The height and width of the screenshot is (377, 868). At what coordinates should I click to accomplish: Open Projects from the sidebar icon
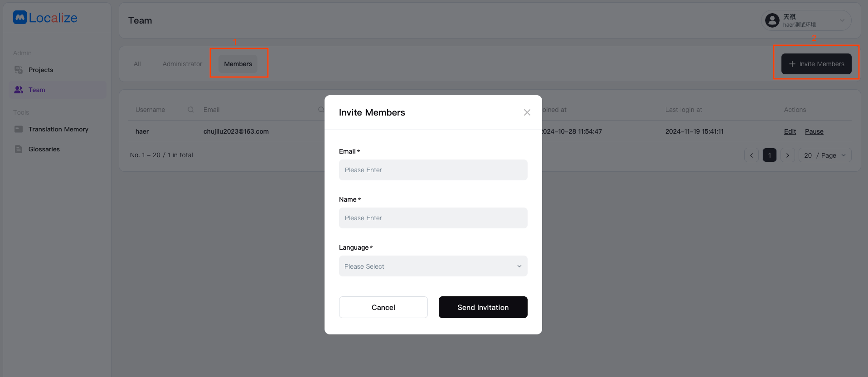click(x=19, y=70)
